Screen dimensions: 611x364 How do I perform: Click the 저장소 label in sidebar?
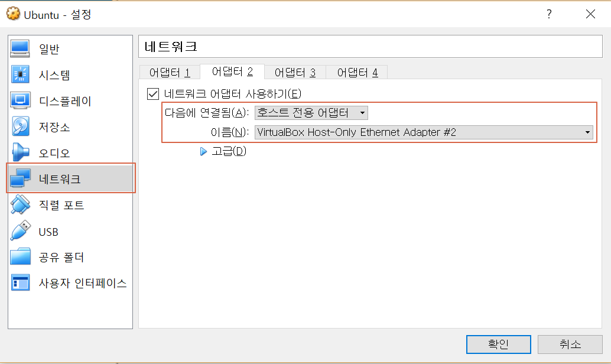(x=54, y=127)
